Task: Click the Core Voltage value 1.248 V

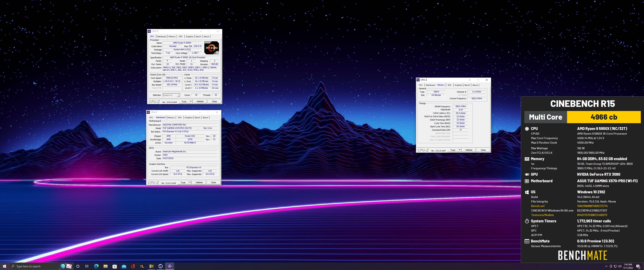Action: click(x=195, y=53)
